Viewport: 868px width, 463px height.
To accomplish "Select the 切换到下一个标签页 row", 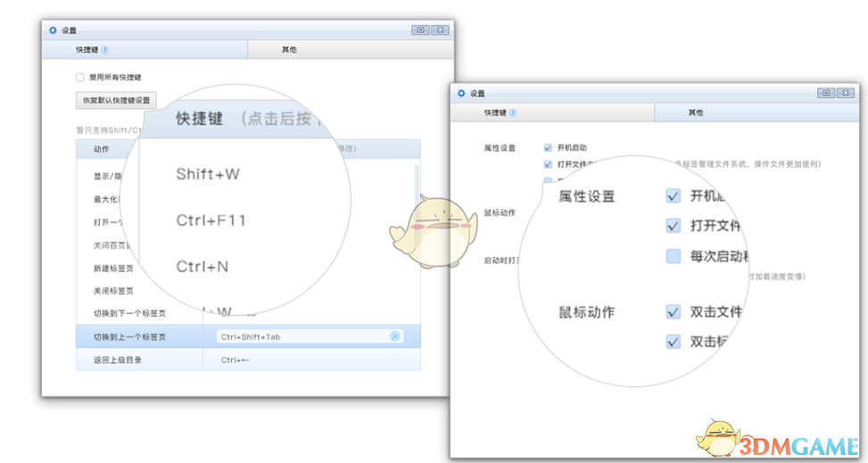I will (248, 313).
